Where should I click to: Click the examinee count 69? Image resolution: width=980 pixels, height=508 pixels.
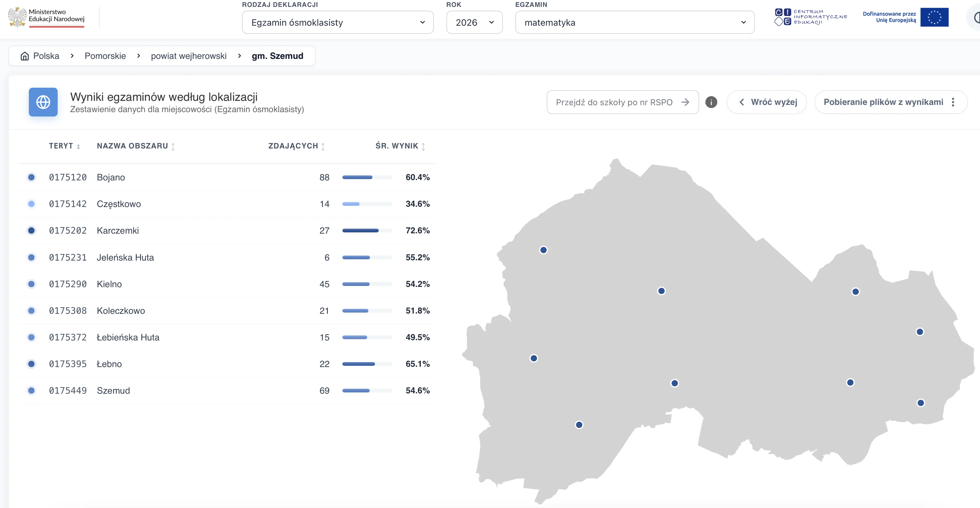[324, 391]
